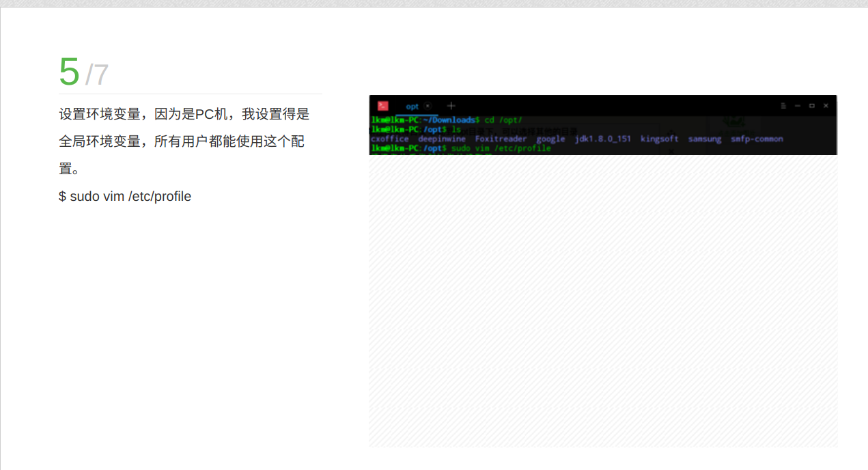Maximize the terminal window
The width and height of the screenshot is (868, 470).
coord(812,106)
